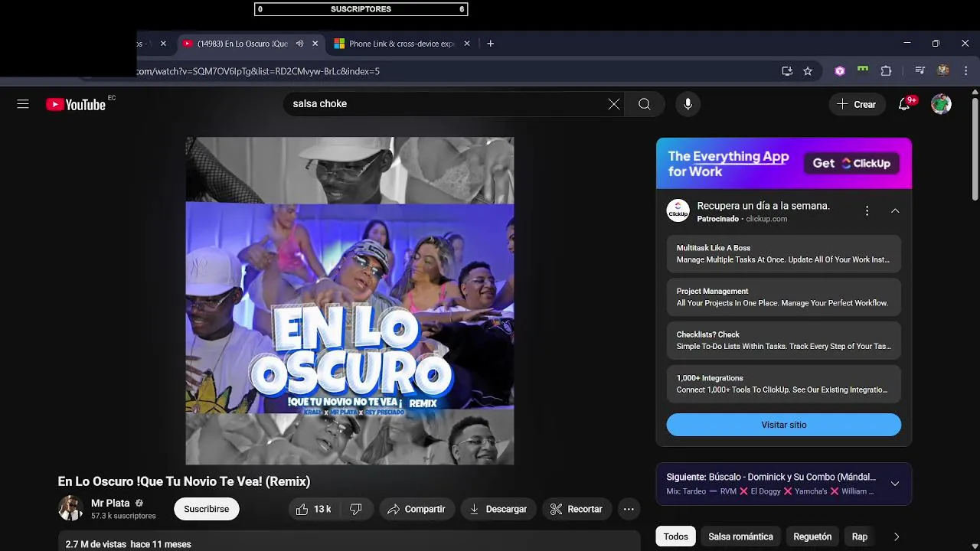980x551 pixels.
Task: Start voice search with microphone icon
Action: point(688,104)
